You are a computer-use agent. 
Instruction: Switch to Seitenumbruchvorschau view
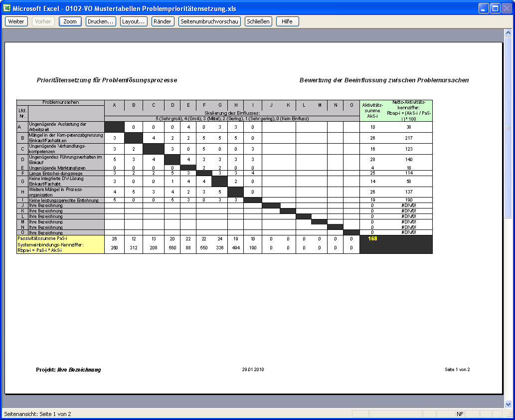(x=209, y=21)
